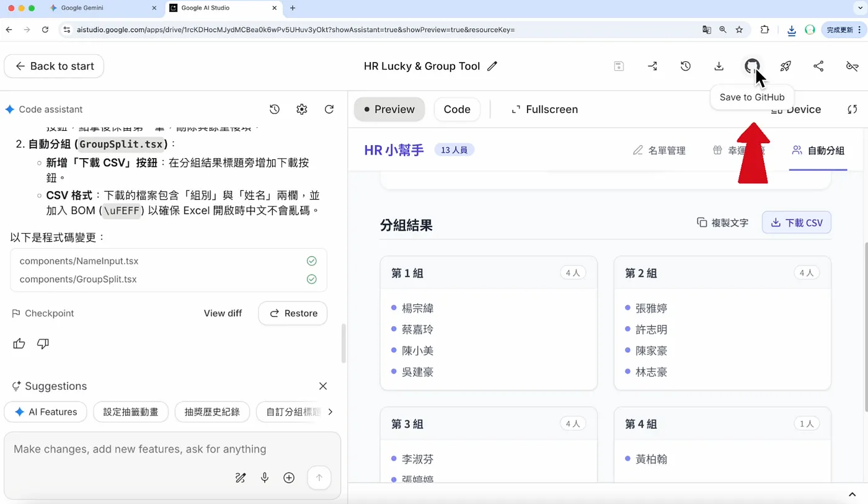Viewport: 868px width, 504px height.
Task: Open browser extensions puzzle icon
Action: click(x=764, y=29)
